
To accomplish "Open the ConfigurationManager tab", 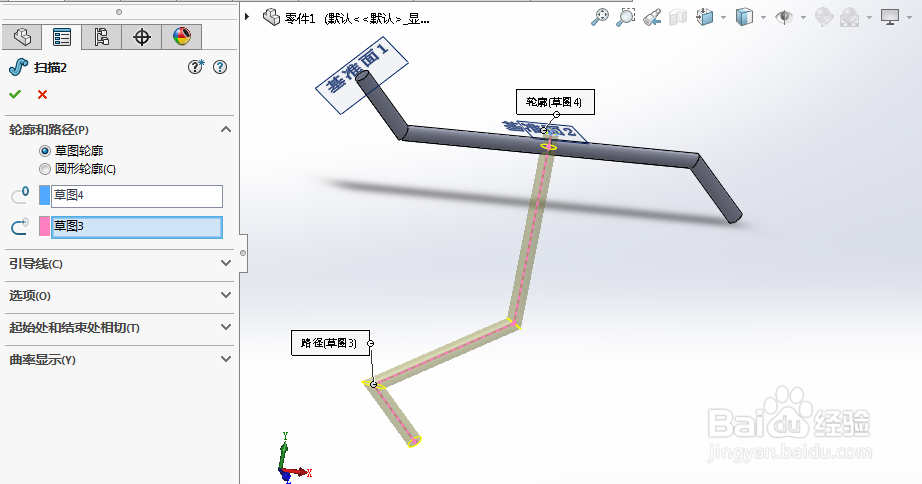I will pyautogui.click(x=101, y=37).
